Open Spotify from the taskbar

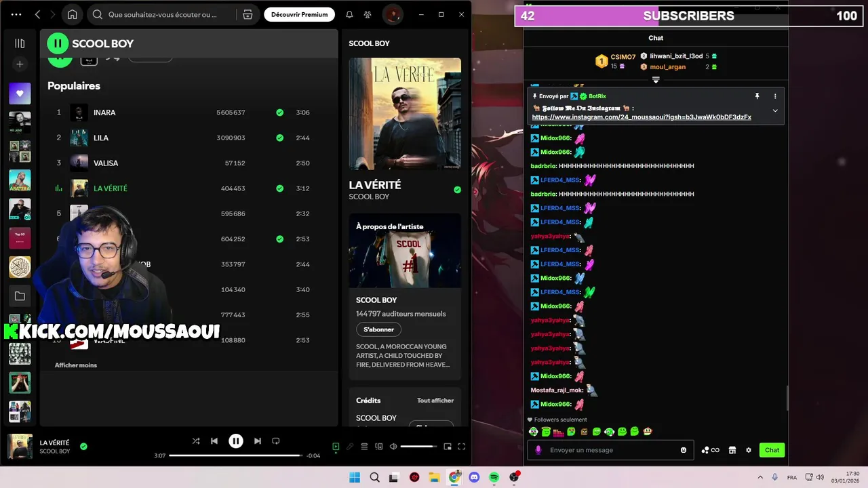click(x=494, y=477)
